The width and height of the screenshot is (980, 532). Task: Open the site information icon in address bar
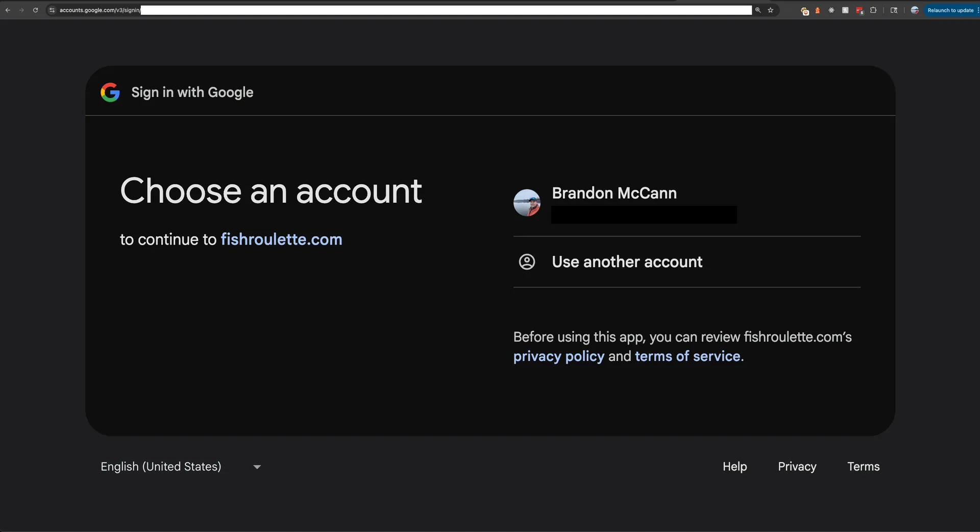pyautogui.click(x=52, y=10)
